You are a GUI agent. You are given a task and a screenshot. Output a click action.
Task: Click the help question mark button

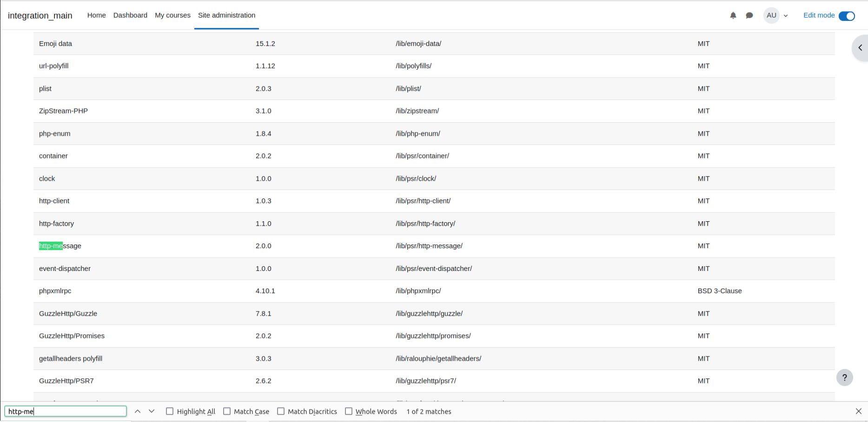coord(845,377)
